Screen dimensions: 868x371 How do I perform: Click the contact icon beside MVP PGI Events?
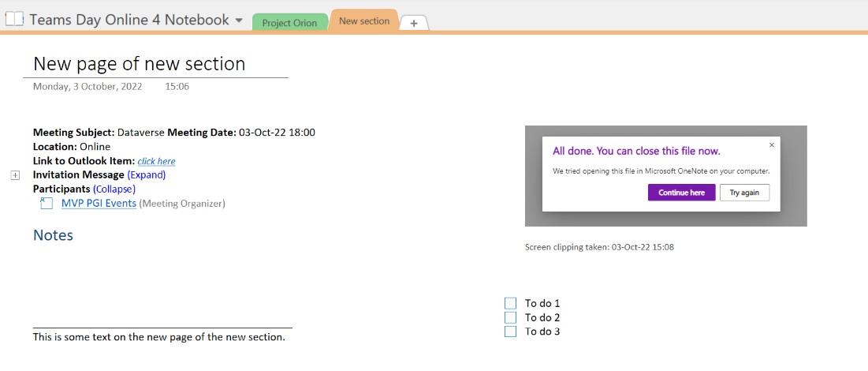[47, 204]
